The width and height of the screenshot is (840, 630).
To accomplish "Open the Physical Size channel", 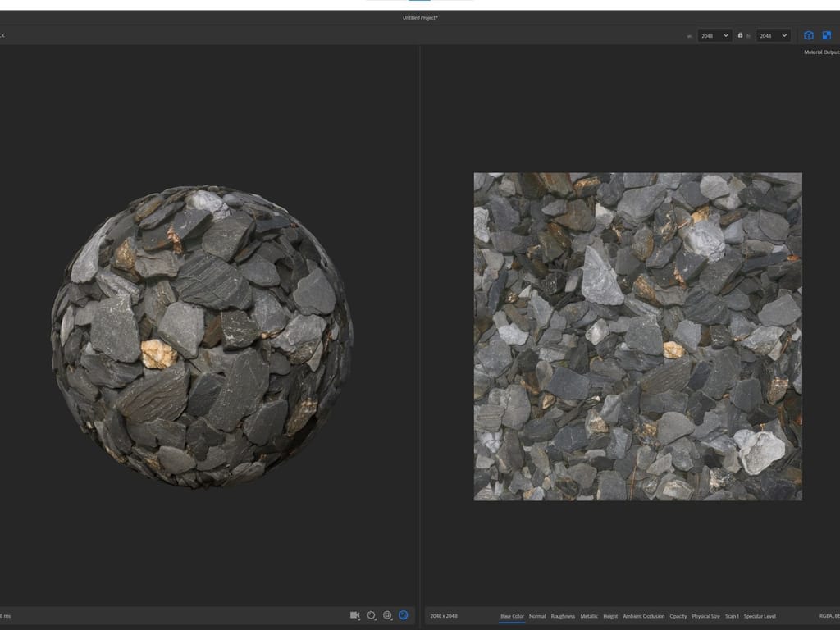I will 705,616.
